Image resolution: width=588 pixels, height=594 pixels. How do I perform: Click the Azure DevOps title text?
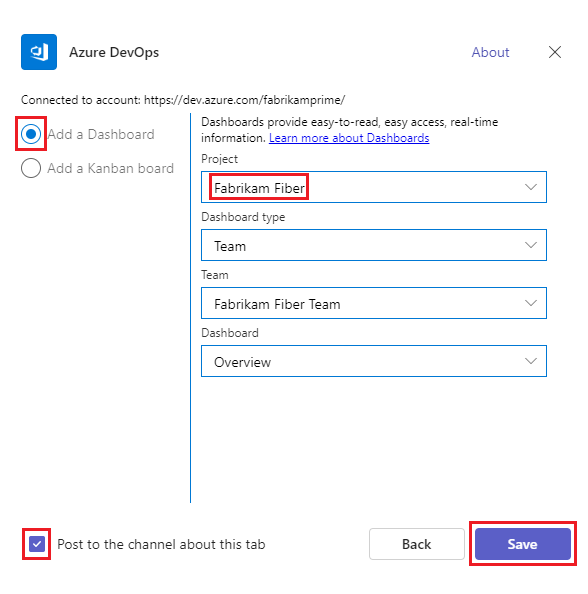(114, 52)
